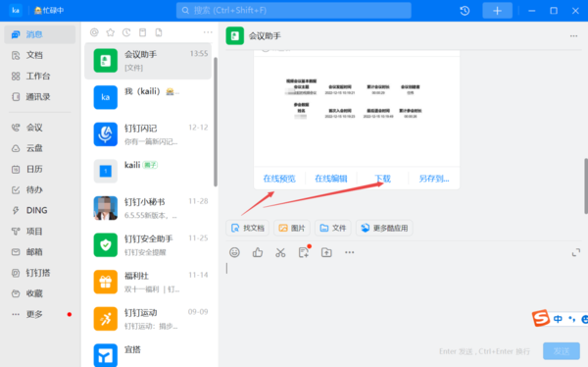Open the kaili 圈子 conversation

pos(148,172)
